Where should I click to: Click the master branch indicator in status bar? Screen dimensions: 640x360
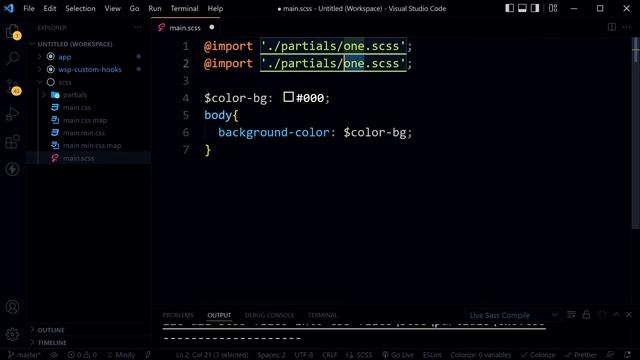click(x=24, y=355)
